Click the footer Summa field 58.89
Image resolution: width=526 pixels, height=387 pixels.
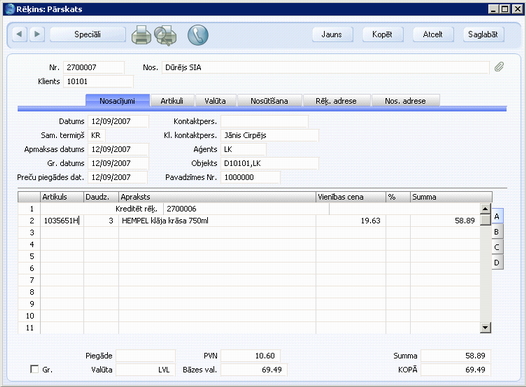pyautogui.click(x=456, y=356)
